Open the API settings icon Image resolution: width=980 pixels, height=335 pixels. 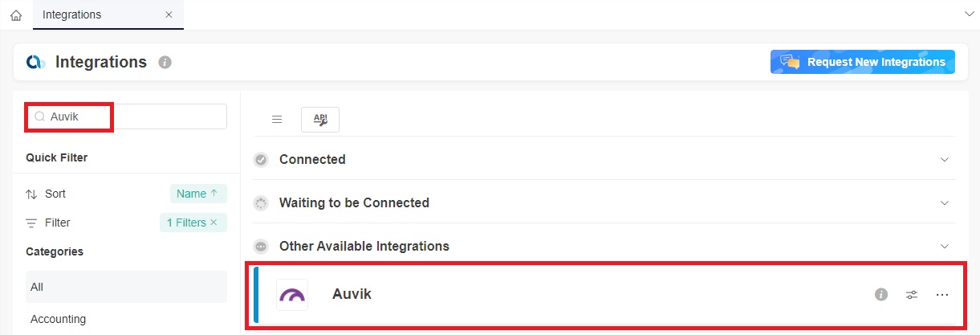[320, 120]
